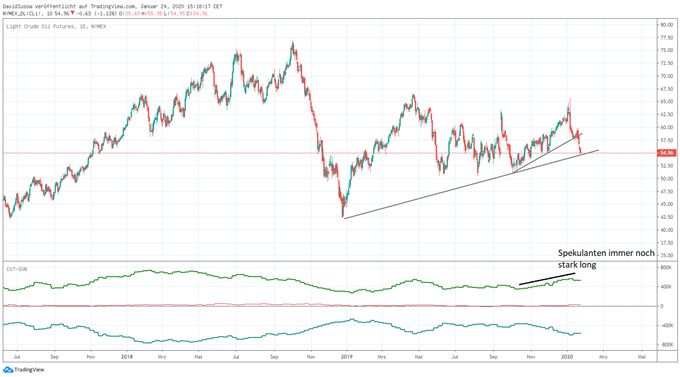The width and height of the screenshot is (680, 377).
Task: Click the 40.00 price axis label
Action: 666,230
